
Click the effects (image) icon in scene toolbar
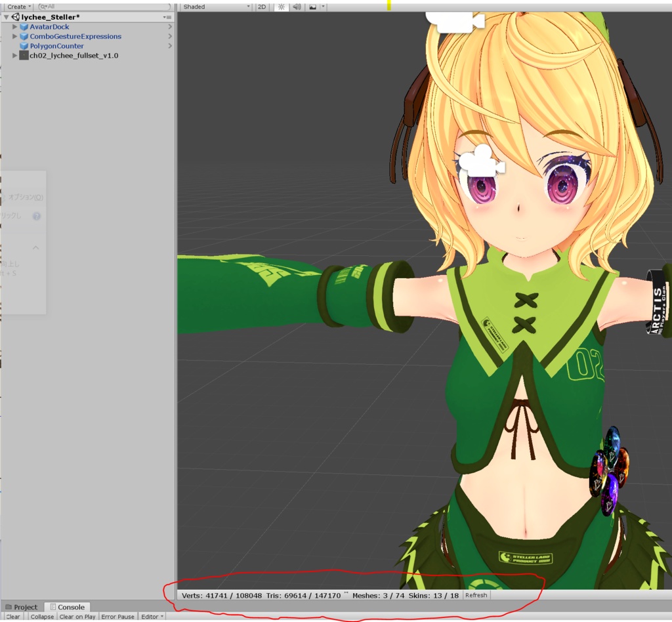(313, 7)
